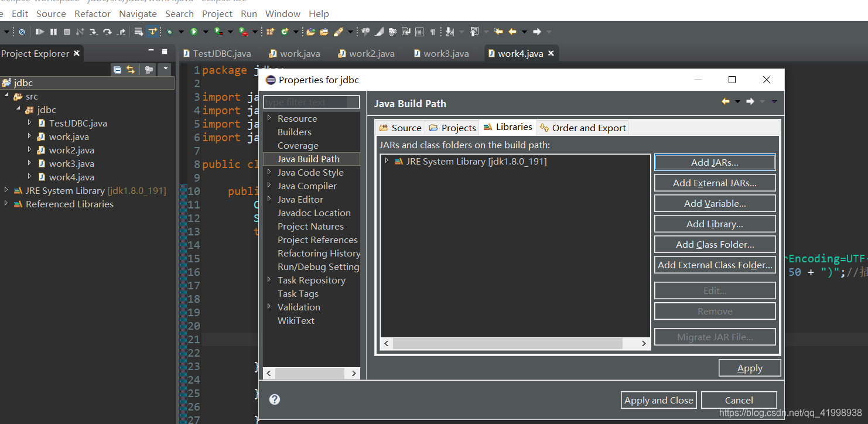The width and height of the screenshot is (868, 424).
Task: Open the Window menu
Action: (283, 13)
